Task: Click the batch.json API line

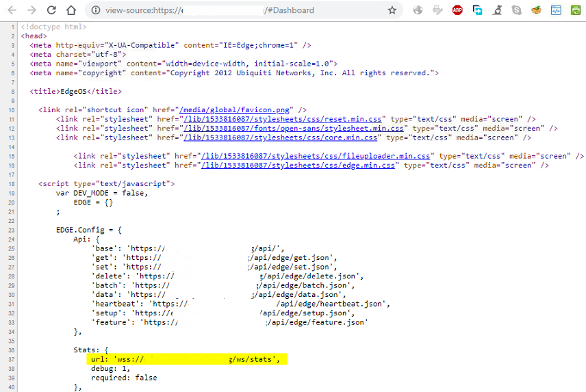Action: (223, 285)
